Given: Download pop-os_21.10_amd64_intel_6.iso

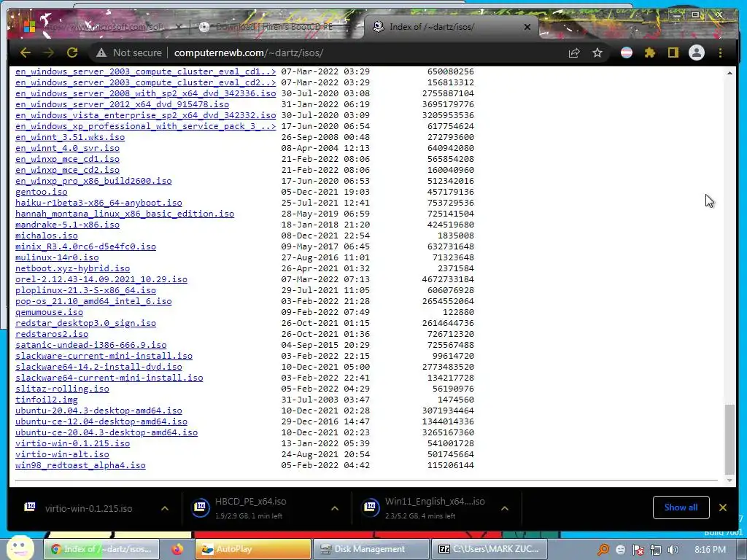Looking at the screenshot, I should [93, 301].
